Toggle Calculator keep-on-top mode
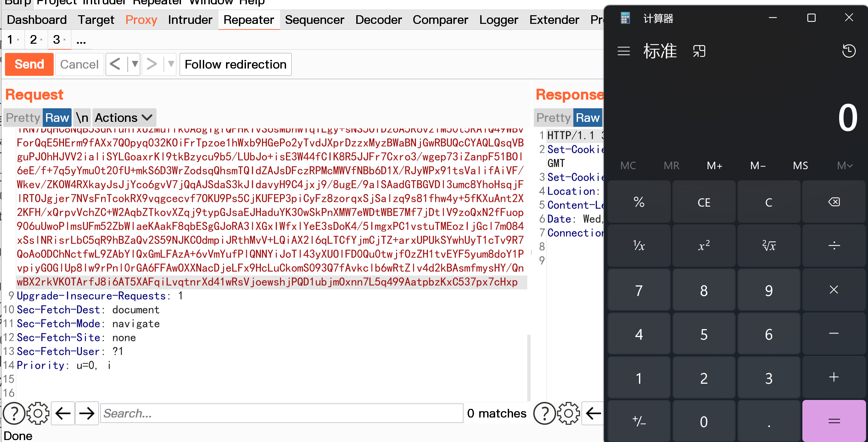 pos(699,51)
